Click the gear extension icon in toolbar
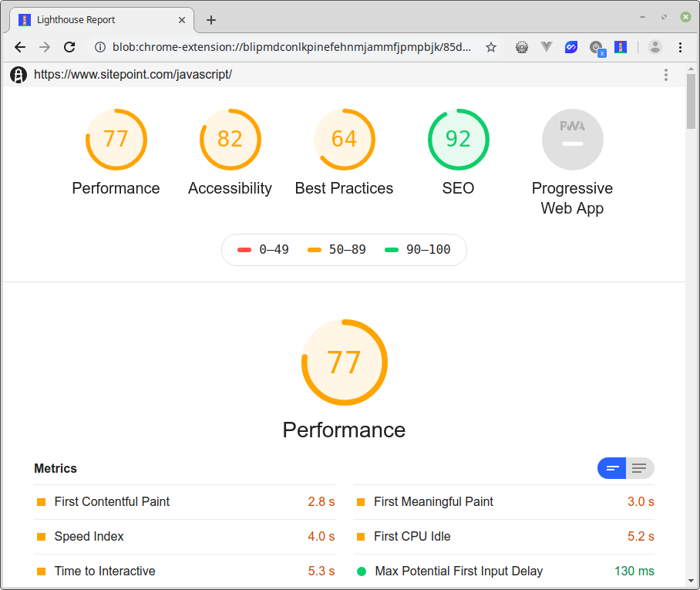The image size is (700, 590). [522, 47]
